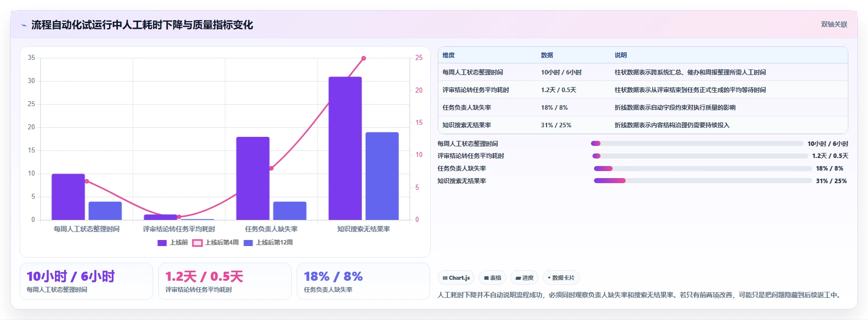Click the 上线后第12周 bar for 知识搜索无结果率
The height and width of the screenshot is (320, 868).
tap(382, 176)
